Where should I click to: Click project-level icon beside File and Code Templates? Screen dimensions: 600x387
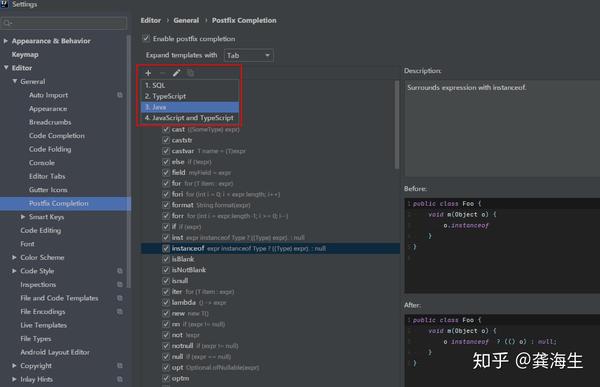point(120,298)
